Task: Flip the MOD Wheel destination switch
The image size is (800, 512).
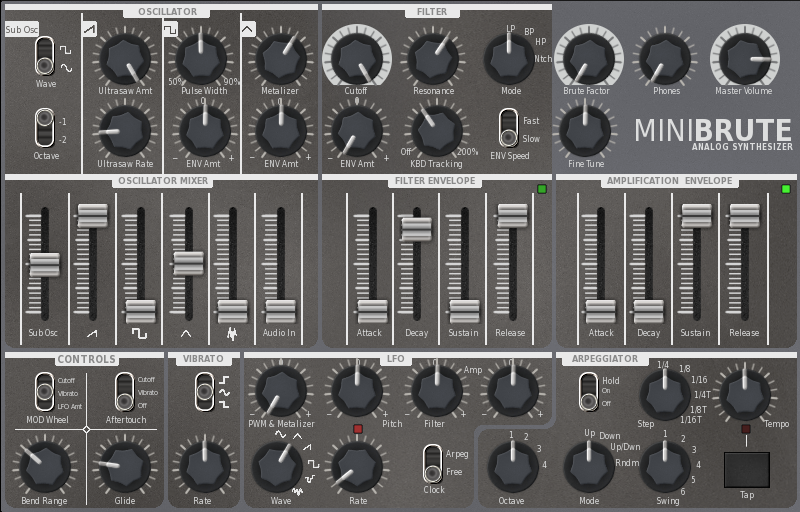Action: (44, 392)
